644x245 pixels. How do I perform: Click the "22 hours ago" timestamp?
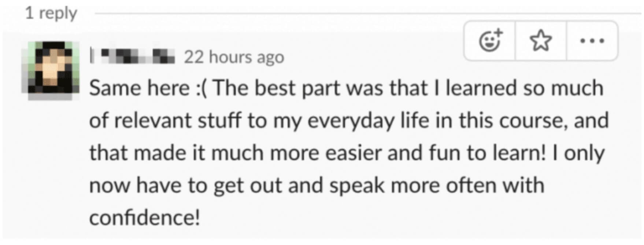[234, 57]
